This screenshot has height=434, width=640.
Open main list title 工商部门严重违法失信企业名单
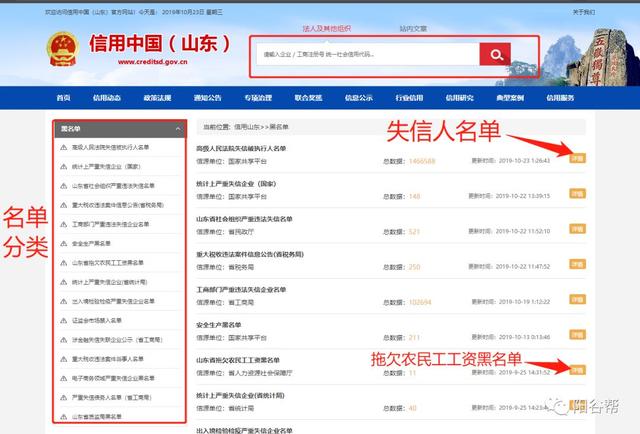click(241, 290)
